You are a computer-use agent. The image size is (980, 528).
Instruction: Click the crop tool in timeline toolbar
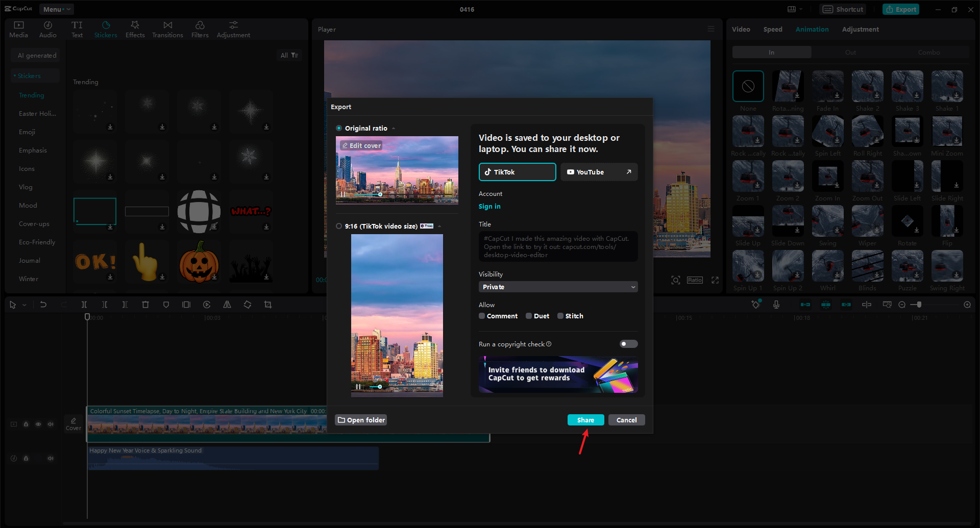click(x=268, y=305)
